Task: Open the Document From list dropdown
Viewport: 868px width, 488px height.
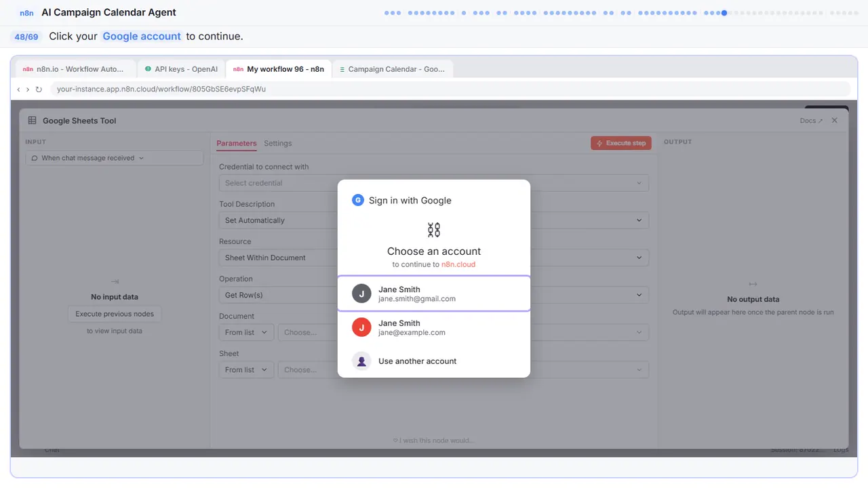Action: (247, 332)
